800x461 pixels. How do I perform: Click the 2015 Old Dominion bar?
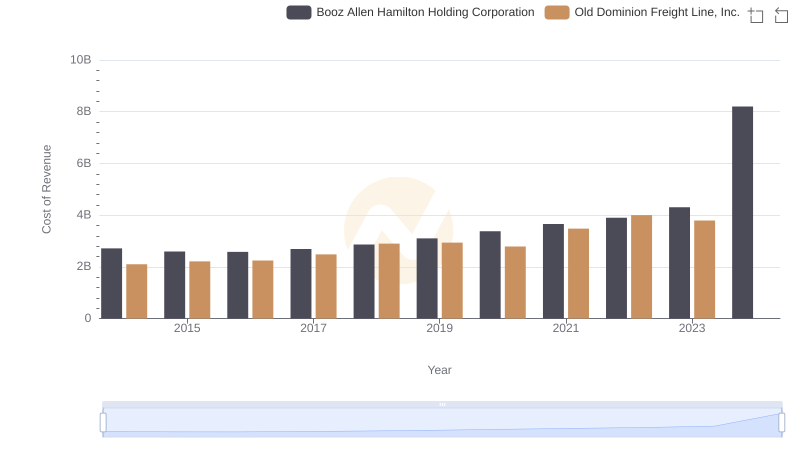click(199, 290)
